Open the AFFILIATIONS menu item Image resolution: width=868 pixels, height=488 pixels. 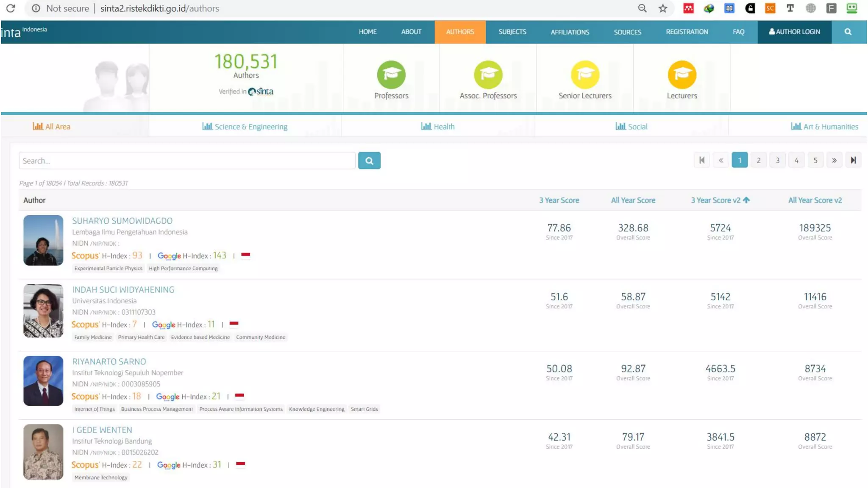pos(570,32)
